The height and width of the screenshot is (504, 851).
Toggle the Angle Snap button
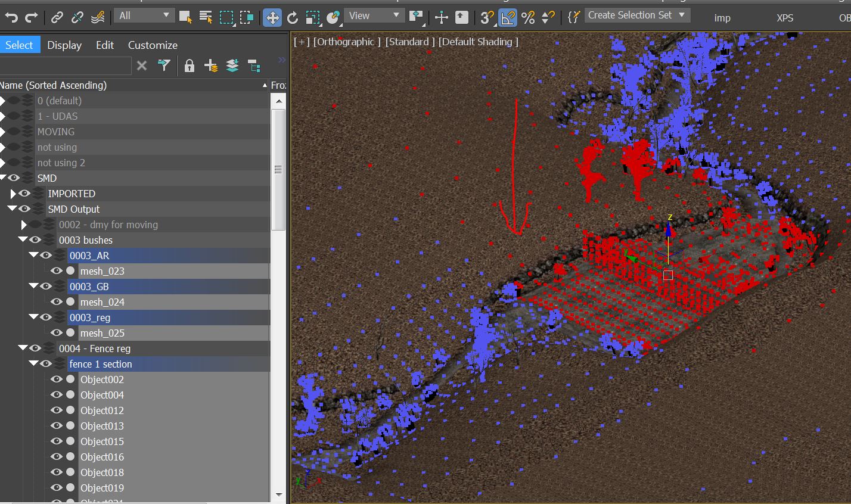(507, 17)
